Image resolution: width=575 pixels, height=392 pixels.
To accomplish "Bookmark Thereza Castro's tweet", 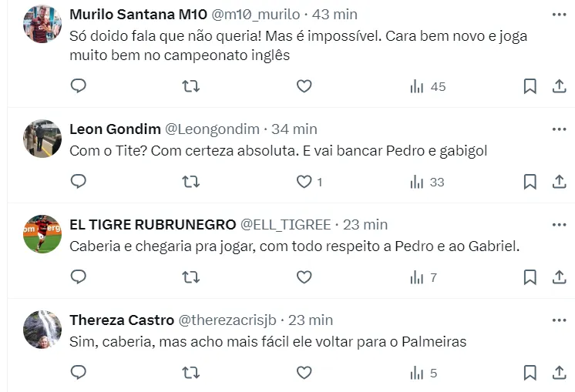I will click(530, 373).
